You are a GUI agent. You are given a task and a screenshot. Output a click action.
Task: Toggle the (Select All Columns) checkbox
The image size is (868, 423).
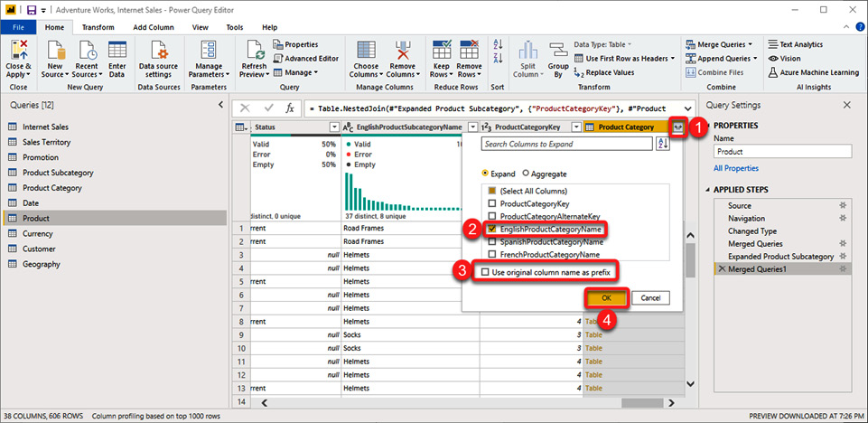click(x=491, y=191)
